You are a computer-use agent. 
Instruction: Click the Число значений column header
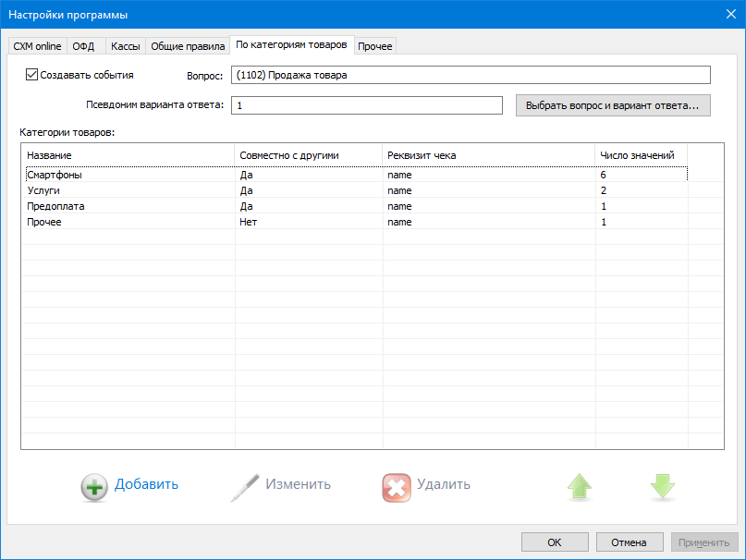point(641,154)
